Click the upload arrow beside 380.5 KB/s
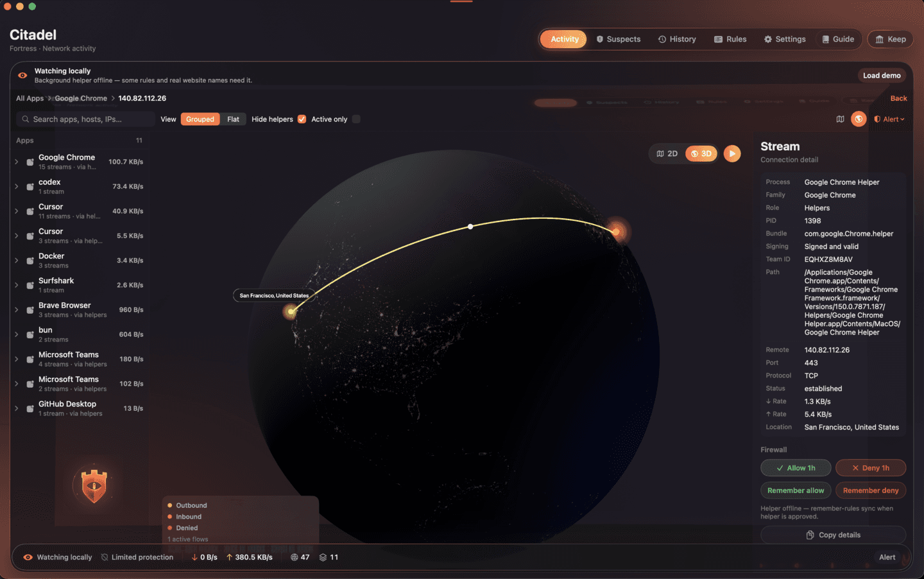924x579 pixels. point(229,557)
